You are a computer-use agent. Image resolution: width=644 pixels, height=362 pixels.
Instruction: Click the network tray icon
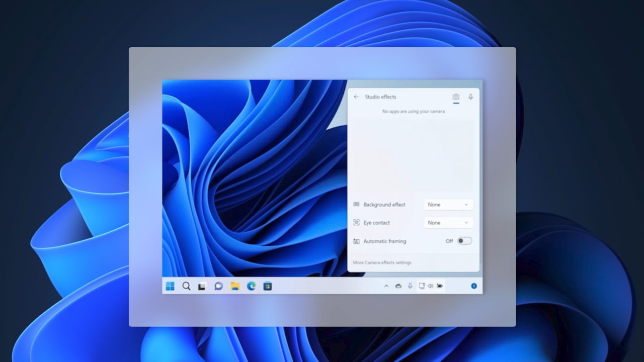coord(422,286)
